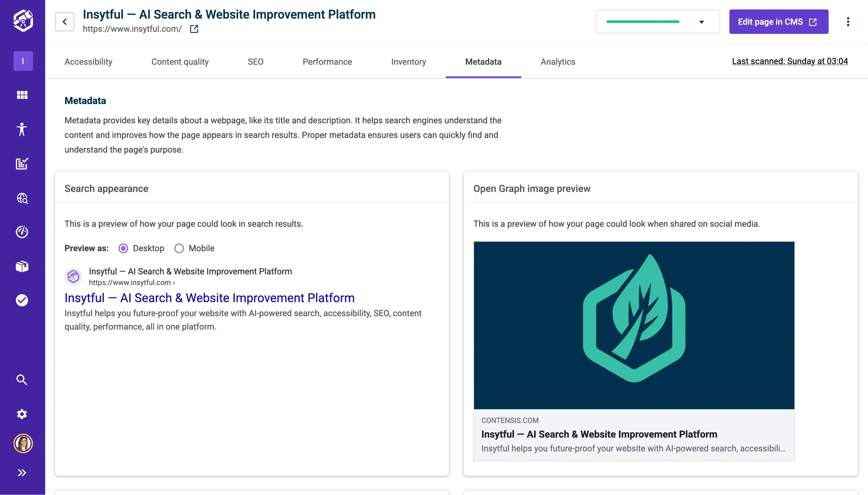Click the site name above search result URL
This screenshot has width=868, height=495.
190,272
